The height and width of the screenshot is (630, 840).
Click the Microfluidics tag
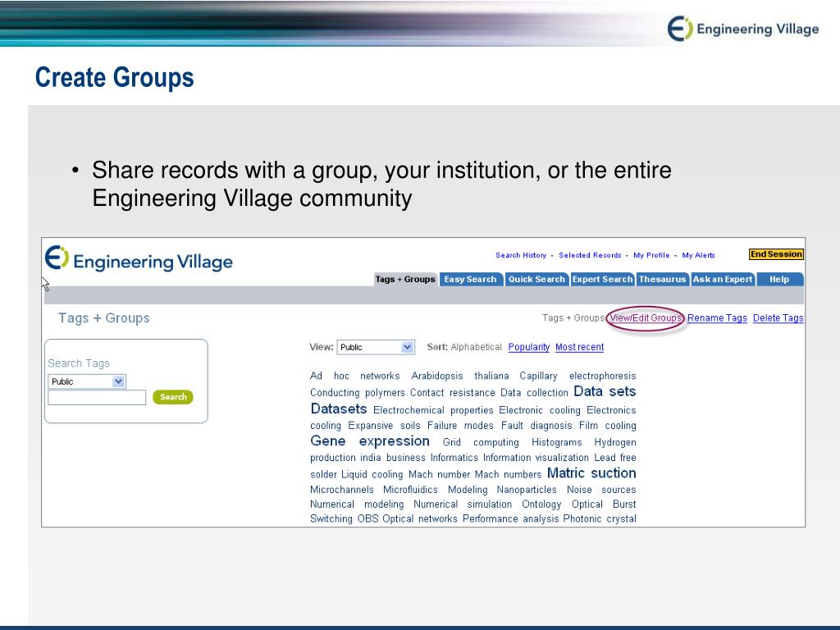[x=410, y=490]
